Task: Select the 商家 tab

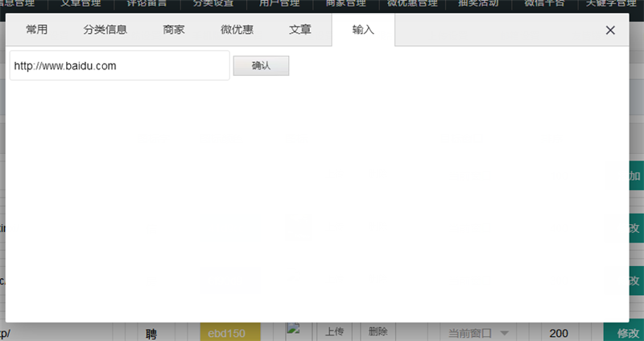Action: 174,31
